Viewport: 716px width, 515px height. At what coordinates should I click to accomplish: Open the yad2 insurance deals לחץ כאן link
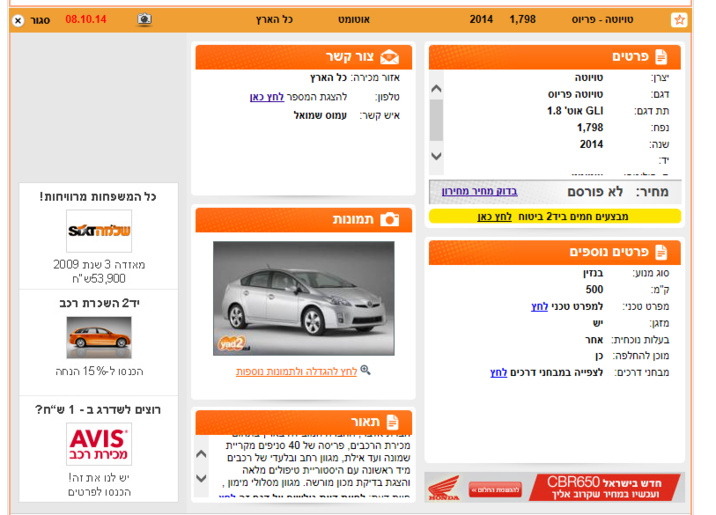494,216
